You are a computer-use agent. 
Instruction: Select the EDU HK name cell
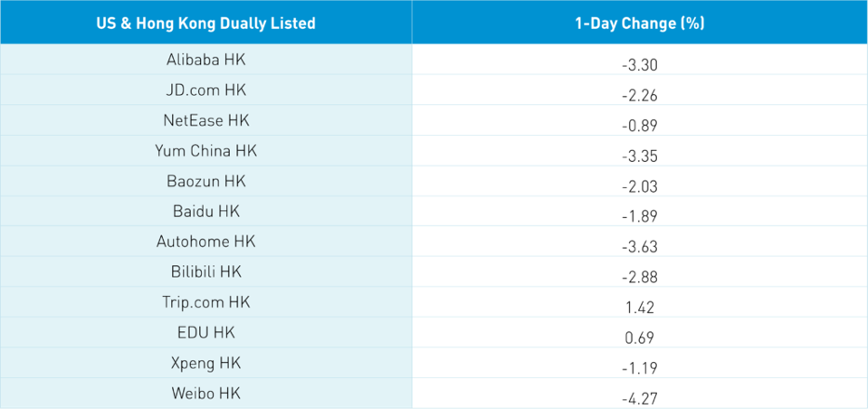pyautogui.click(x=205, y=332)
